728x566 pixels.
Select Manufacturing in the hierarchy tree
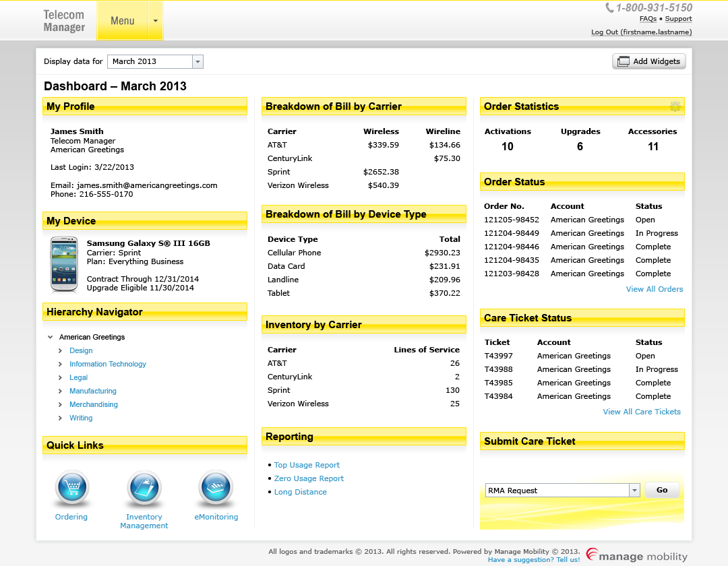pos(93,391)
